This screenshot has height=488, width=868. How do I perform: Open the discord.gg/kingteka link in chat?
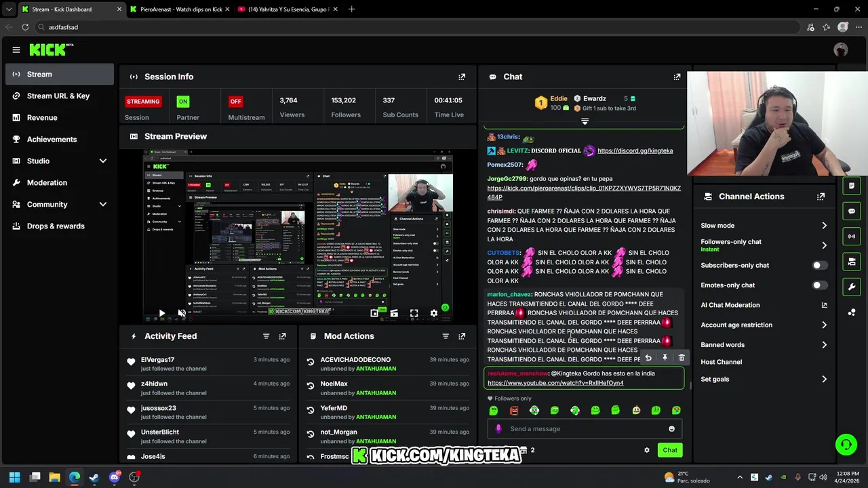pyautogui.click(x=635, y=150)
